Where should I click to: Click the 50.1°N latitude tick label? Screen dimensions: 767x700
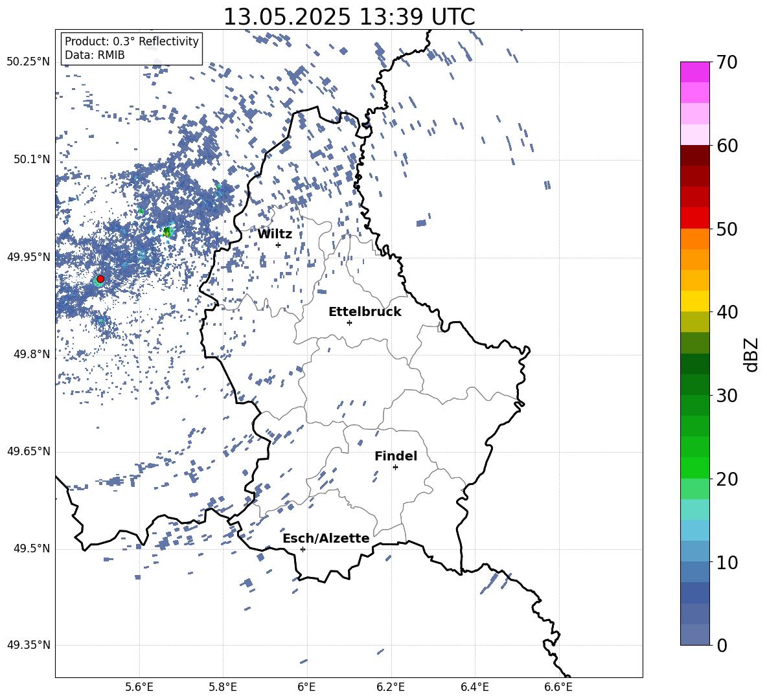(32, 159)
